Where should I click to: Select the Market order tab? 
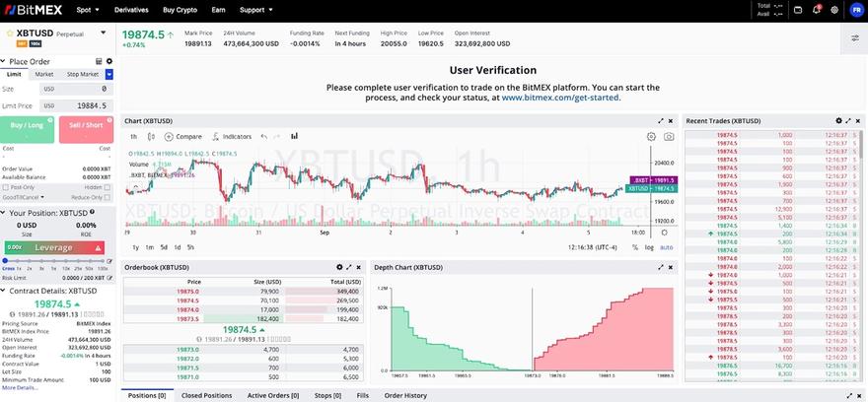44,74
